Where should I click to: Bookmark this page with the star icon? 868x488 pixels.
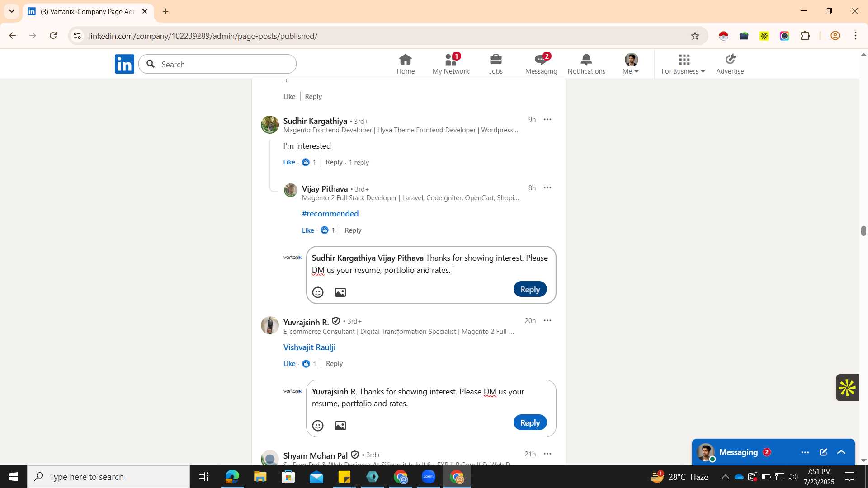pyautogui.click(x=695, y=36)
